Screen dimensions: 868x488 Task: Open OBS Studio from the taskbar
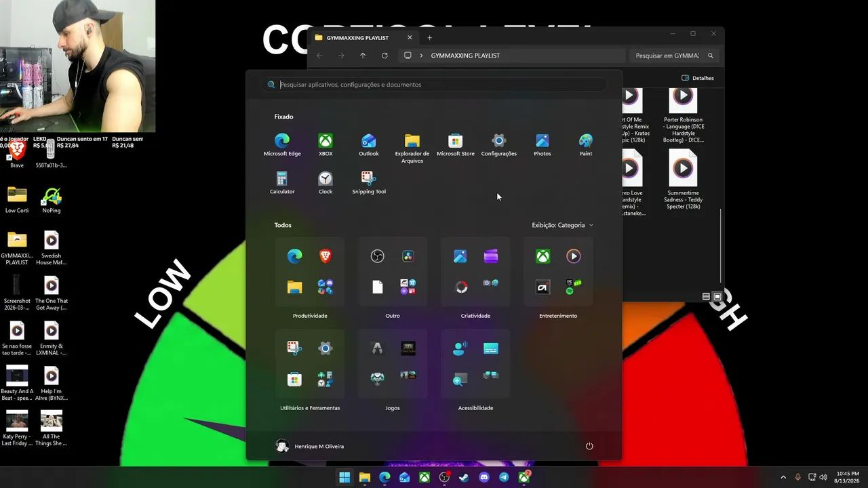point(444,477)
